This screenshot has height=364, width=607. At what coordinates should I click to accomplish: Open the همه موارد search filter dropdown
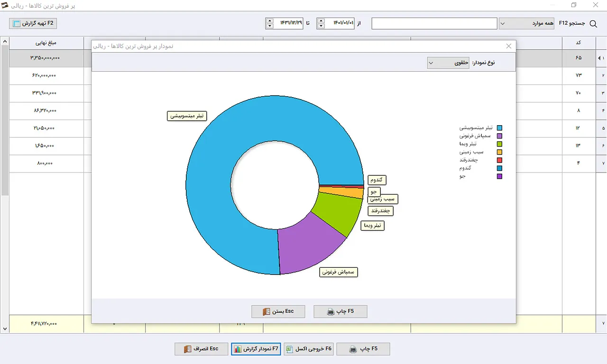[526, 23]
